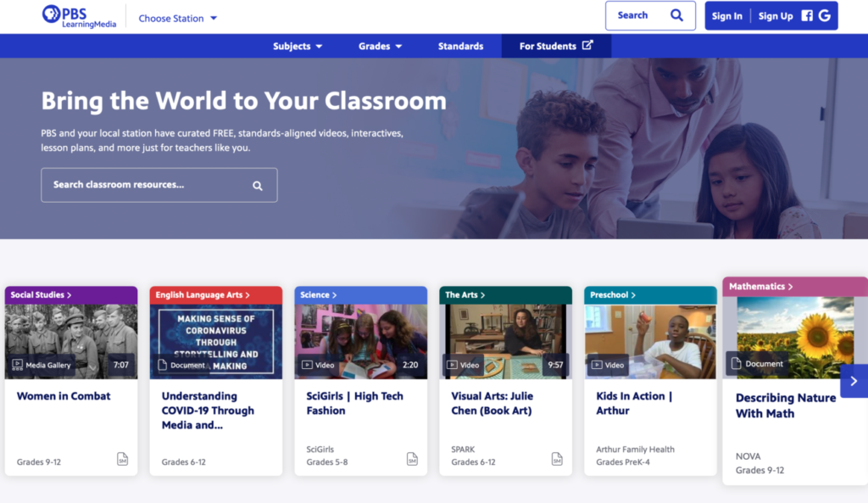
Task: Click the PBS LearningMedia logo
Action: coord(79,17)
